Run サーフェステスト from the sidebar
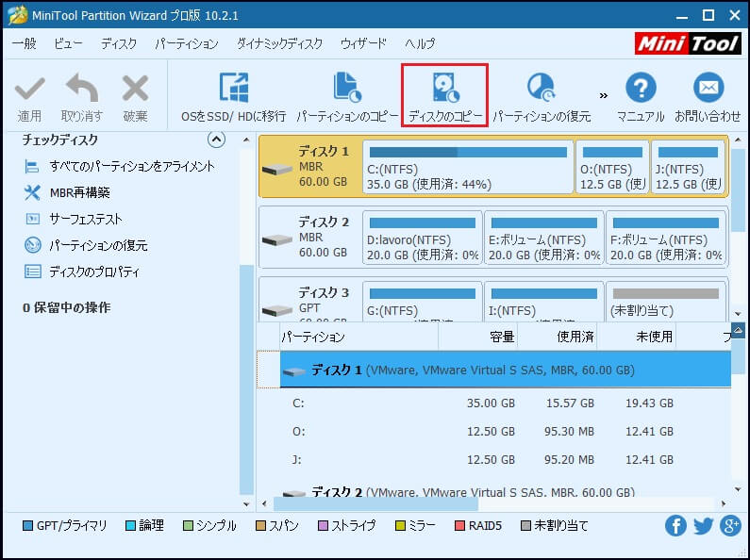The height and width of the screenshot is (560, 750). 85,219
